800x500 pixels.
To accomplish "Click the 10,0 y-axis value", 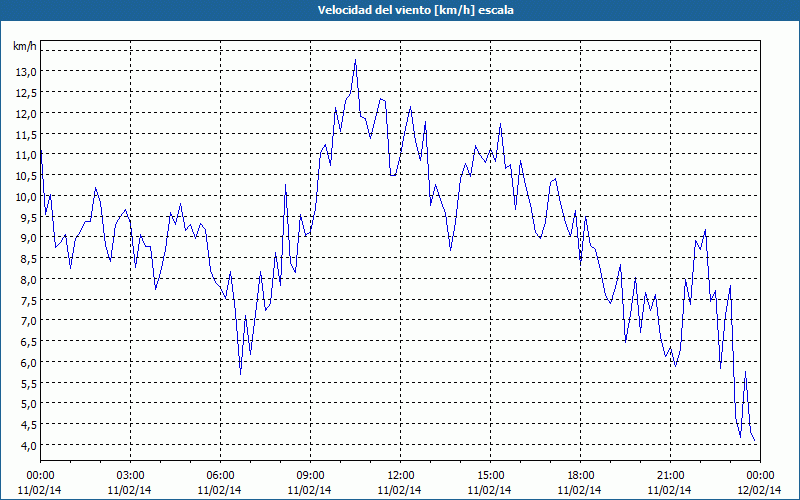I will tap(26, 196).
